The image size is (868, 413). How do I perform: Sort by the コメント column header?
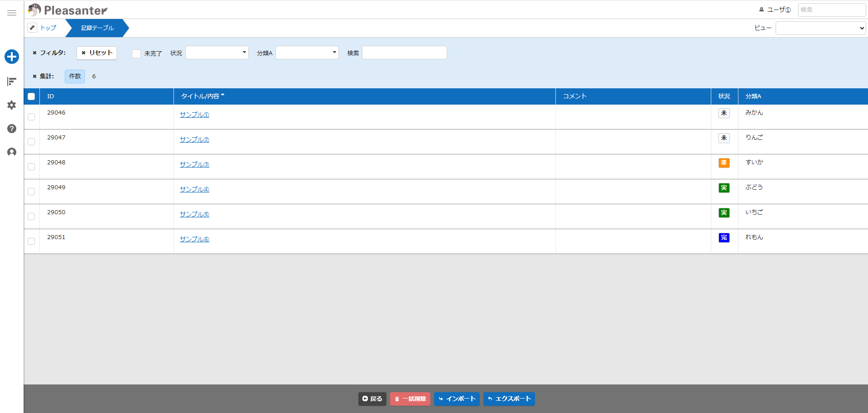pos(633,96)
